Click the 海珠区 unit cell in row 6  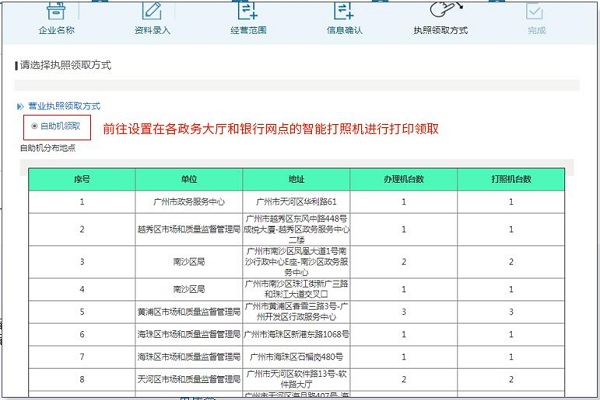click(x=189, y=334)
